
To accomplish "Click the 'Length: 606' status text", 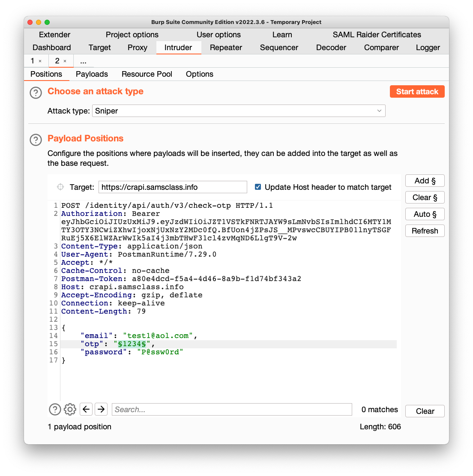I will pyautogui.click(x=380, y=427).
